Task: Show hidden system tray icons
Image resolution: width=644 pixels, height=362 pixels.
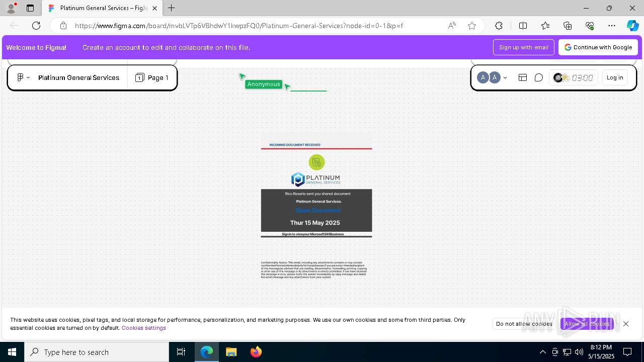Action: [x=542, y=352]
